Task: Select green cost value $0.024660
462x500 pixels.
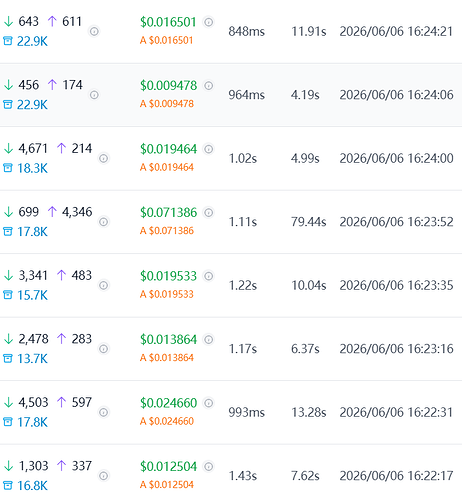Action: [169, 403]
